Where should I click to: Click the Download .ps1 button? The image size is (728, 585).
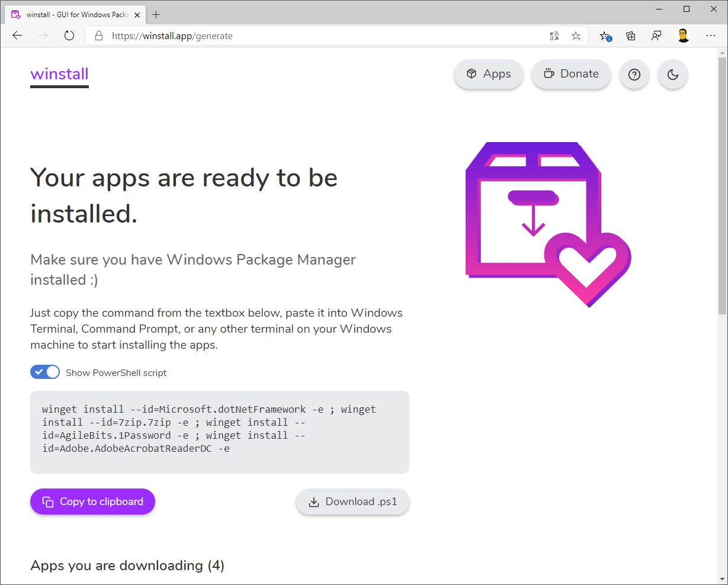[x=352, y=502]
